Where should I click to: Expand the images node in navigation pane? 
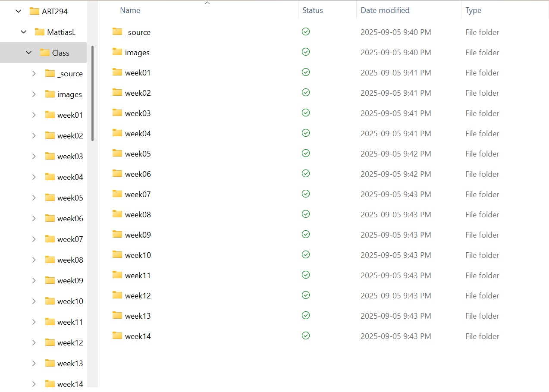(x=34, y=94)
